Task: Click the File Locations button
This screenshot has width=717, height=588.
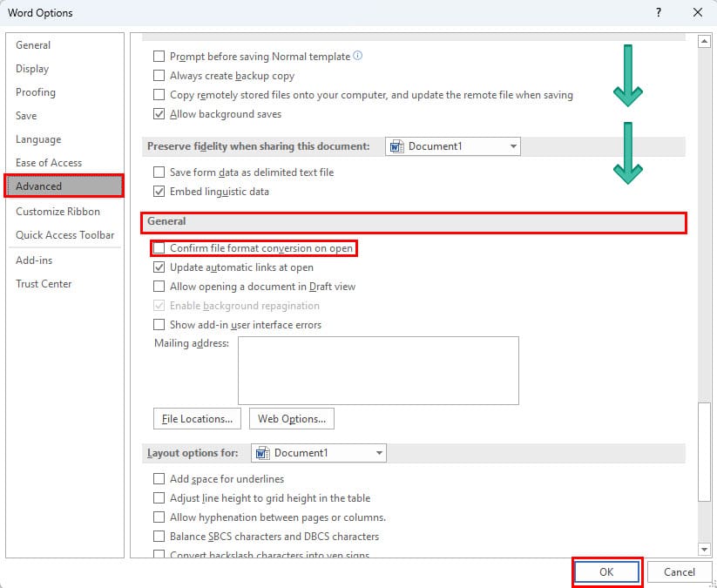Action: pyautogui.click(x=197, y=419)
